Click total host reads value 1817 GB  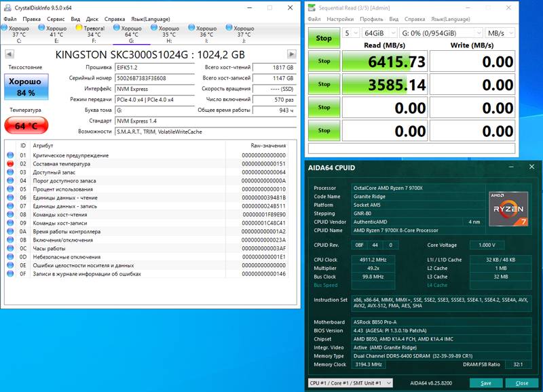275,68
